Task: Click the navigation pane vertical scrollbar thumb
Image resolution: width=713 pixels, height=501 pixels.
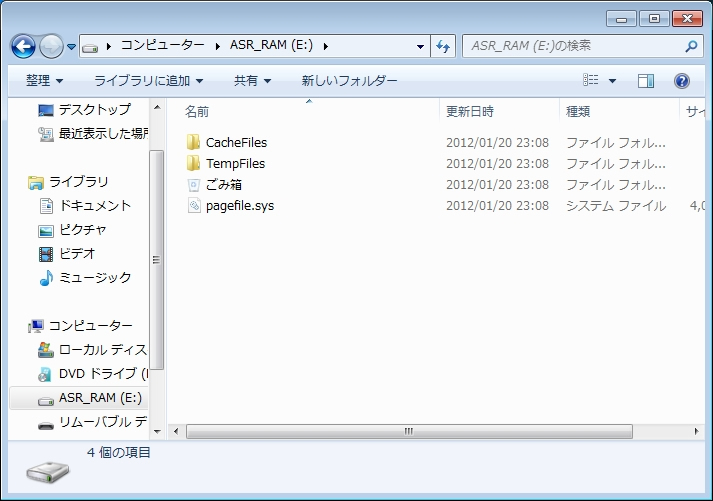Action: pyautogui.click(x=156, y=260)
